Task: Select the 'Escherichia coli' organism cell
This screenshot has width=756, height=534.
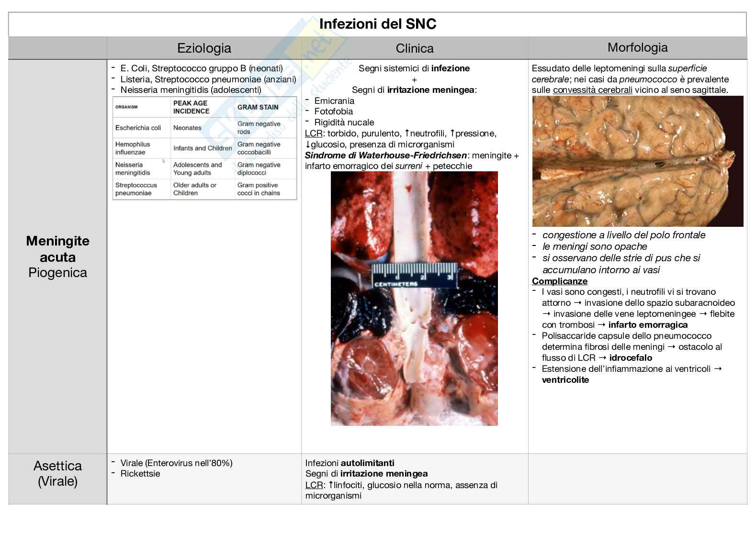Action: point(138,128)
